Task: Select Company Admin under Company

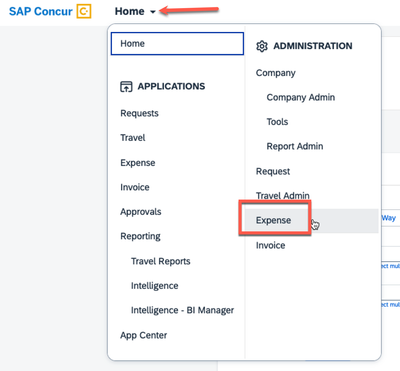Action: [301, 97]
